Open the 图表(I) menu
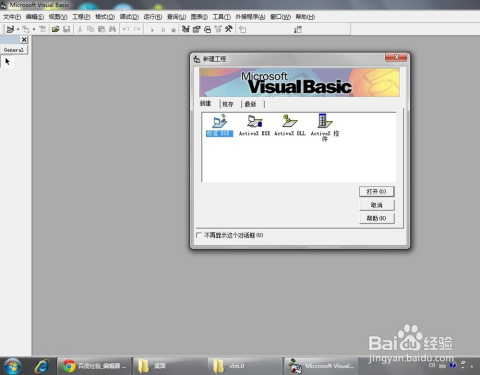This screenshot has width=480, height=375. click(x=199, y=17)
